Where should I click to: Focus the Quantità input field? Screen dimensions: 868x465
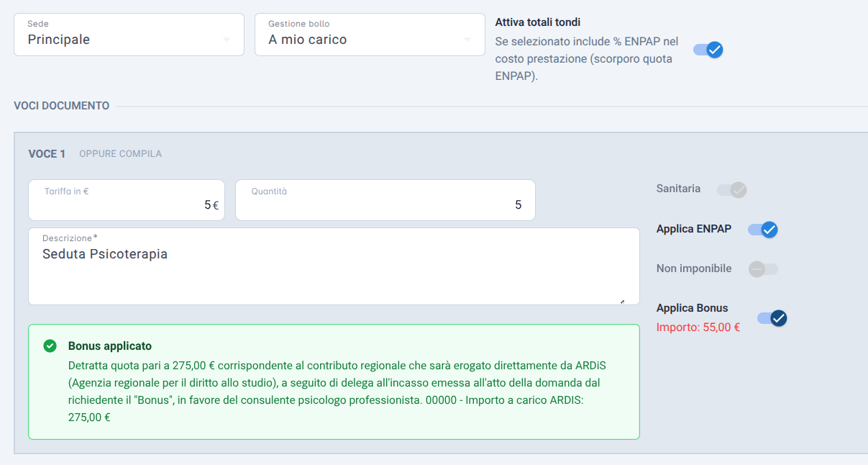coord(385,200)
